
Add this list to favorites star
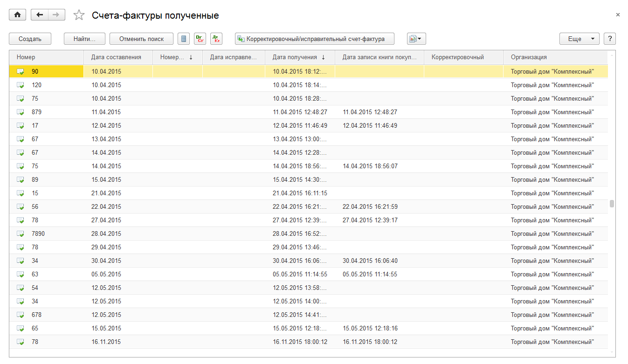click(x=79, y=15)
